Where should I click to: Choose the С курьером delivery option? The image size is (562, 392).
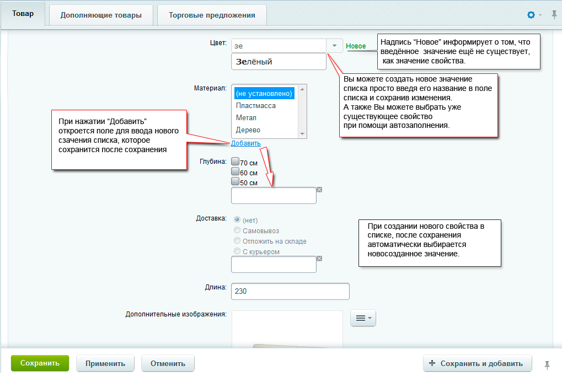point(237,251)
